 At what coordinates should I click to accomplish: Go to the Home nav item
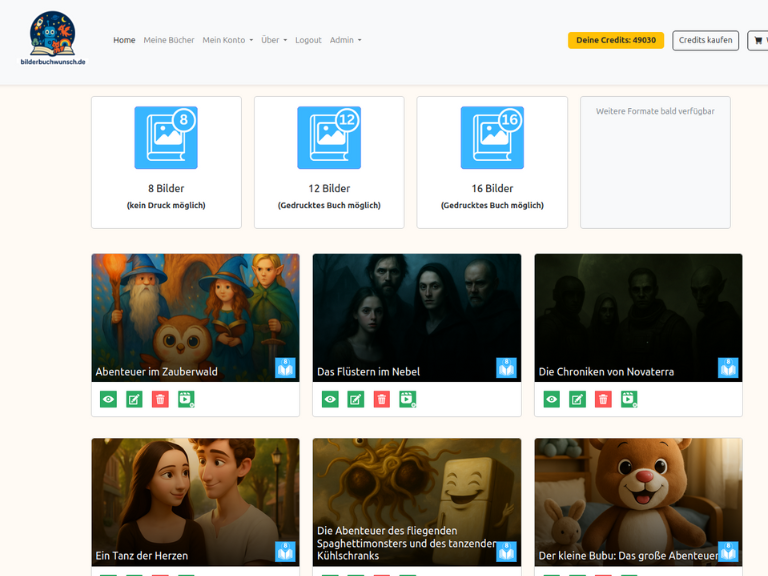(x=124, y=40)
